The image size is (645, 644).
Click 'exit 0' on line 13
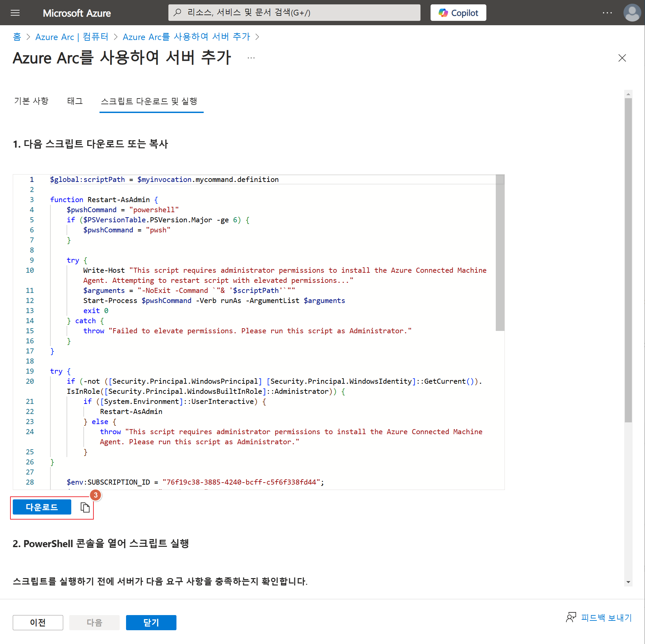click(96, 311)
